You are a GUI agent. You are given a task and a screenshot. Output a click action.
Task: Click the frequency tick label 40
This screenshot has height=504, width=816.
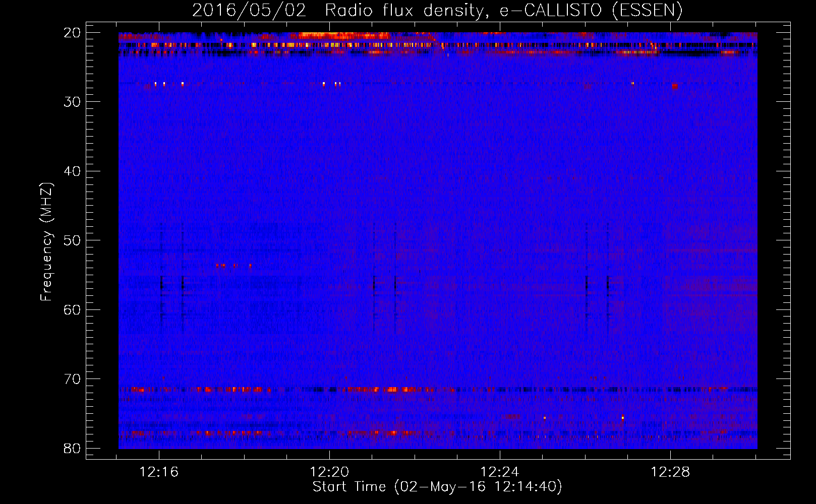tap(73, 171)
